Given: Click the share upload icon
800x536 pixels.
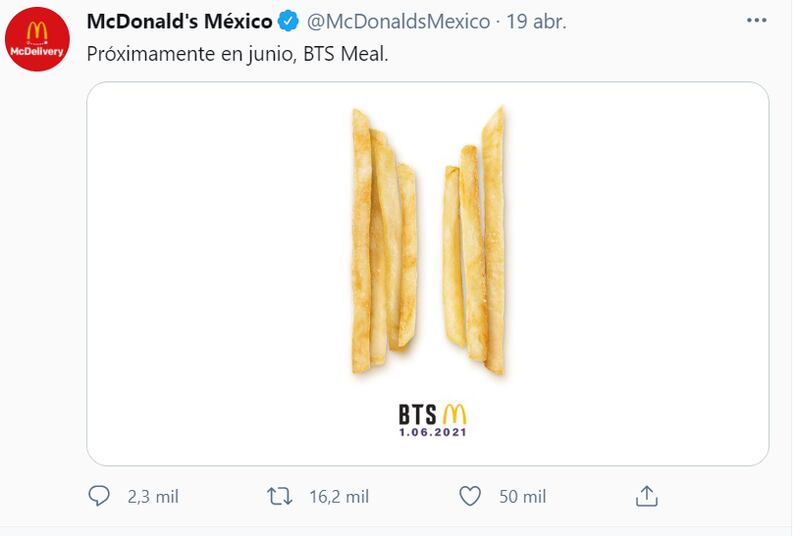Looking at the screenshot, I should pyautogui.click(x=646, y=496).
